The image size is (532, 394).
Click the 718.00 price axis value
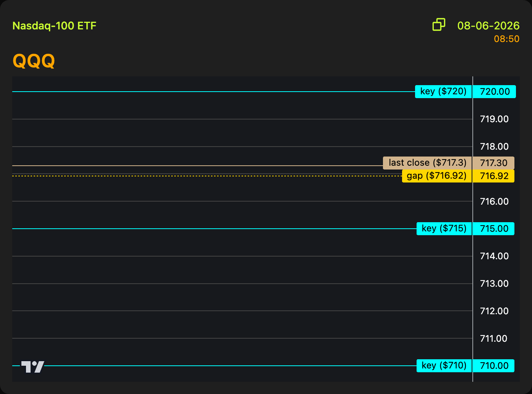click(x=494, y=147)
